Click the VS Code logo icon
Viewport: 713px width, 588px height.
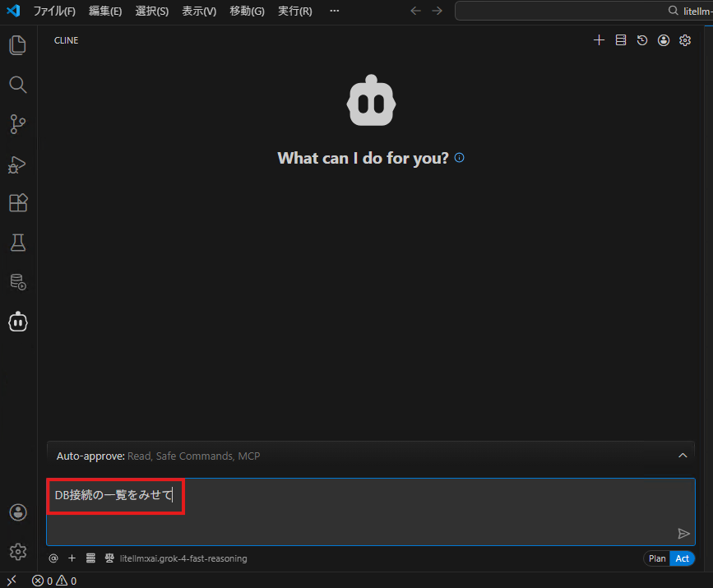(13, 11)
